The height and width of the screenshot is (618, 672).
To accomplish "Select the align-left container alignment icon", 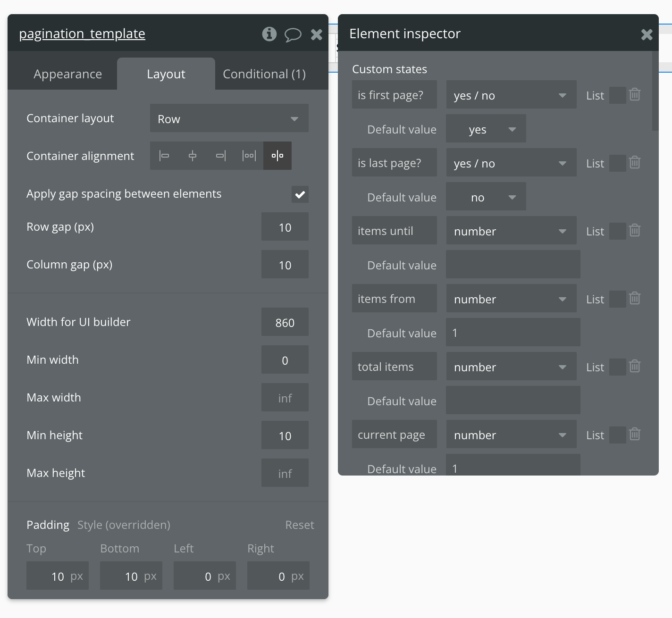I will click(164, 156).
